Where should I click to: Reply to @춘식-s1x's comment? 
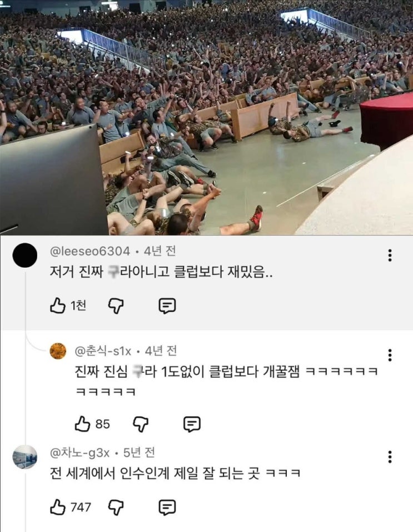pyautogui.click(x=192, y=424)
